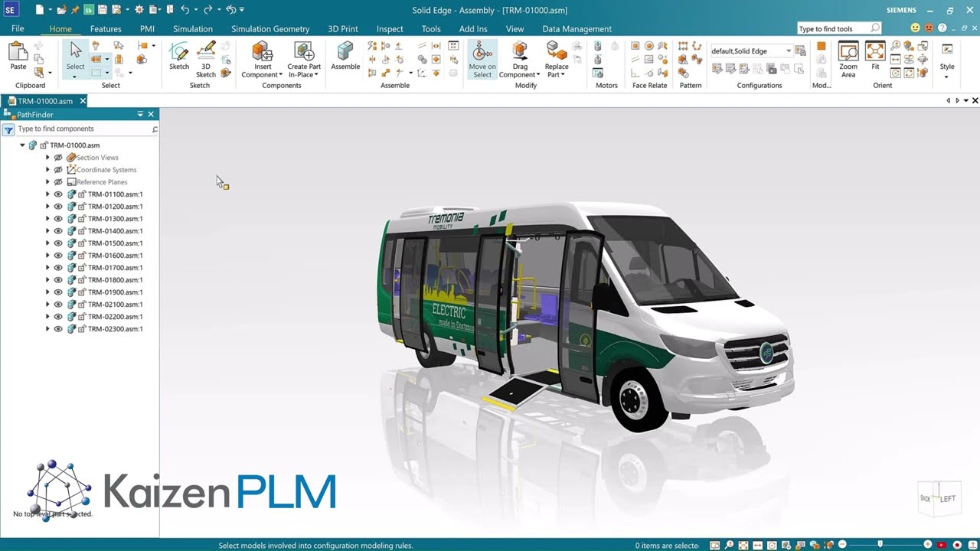Viewport: 980px width, 551px height.
Task: Hide the TRM-01700.asm:1 component
Action: point(58,268)
